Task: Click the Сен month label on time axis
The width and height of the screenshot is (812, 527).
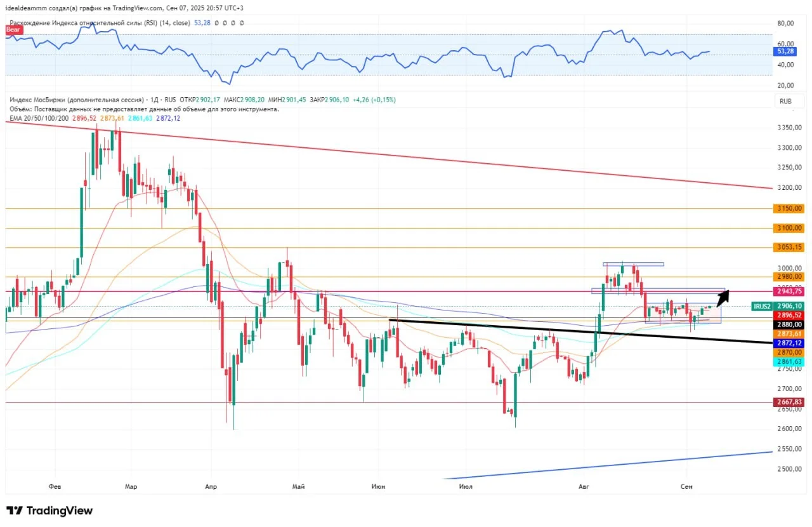Action: pos(686,487)
